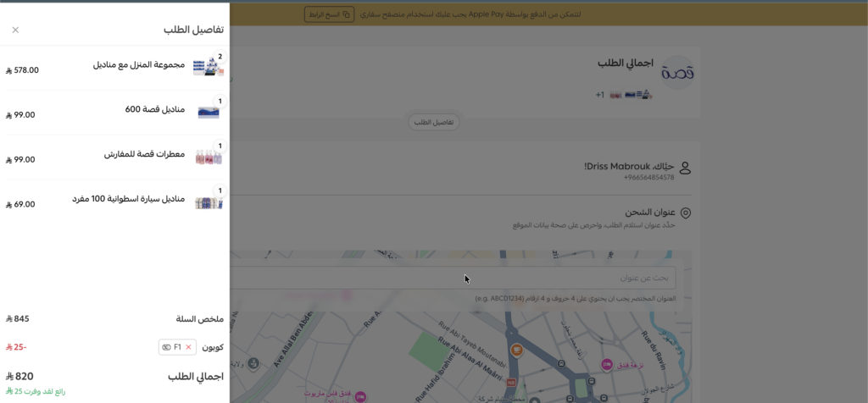
Task: Click the order total amount 820
Action: pos(19,377)
